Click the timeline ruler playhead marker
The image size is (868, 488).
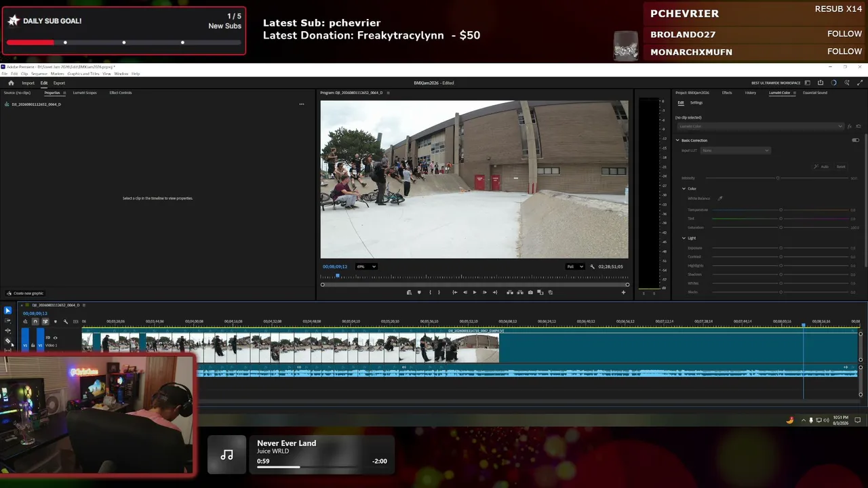(x=804, y=326)
